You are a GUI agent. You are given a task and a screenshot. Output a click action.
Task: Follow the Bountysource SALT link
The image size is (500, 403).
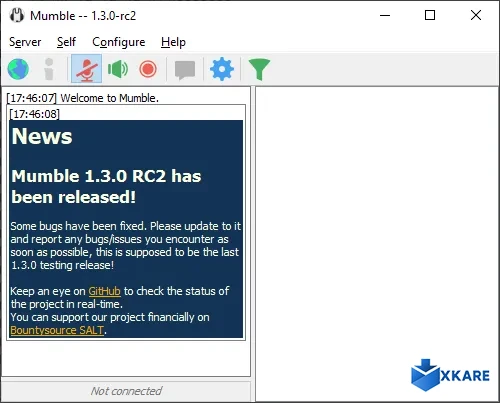pos(57,330)
